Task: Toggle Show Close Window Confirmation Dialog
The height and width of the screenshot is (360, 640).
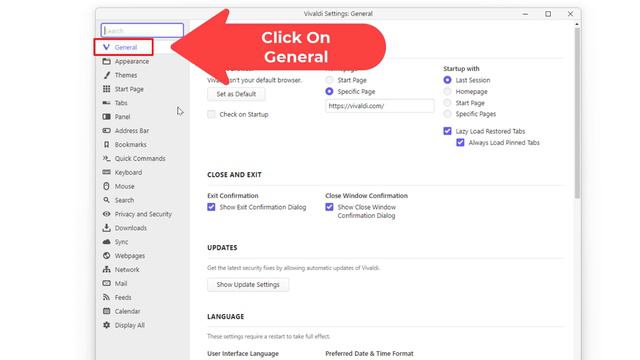Action: 329,207
